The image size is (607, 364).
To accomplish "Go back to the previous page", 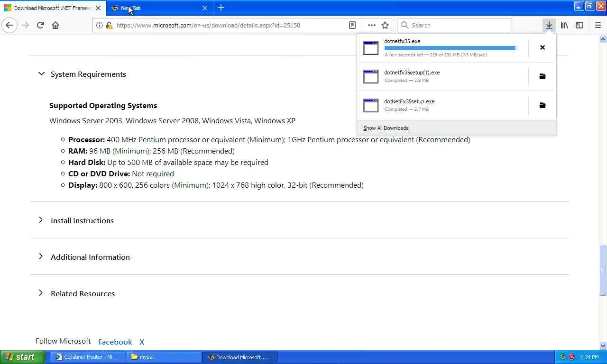I will (9, 25).
